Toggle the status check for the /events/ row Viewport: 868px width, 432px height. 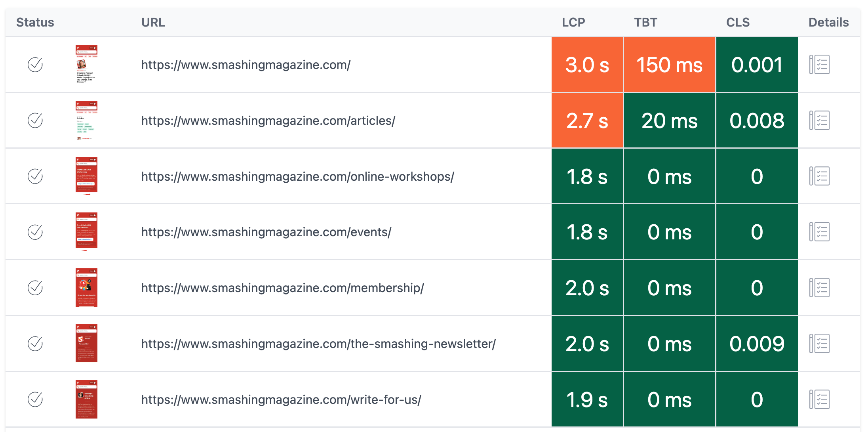(x=35, y=232)
